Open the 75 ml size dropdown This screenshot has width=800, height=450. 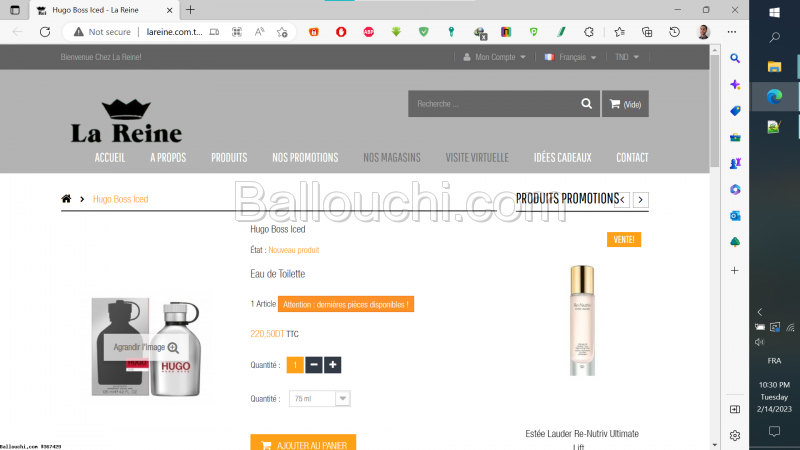[319, 398]
